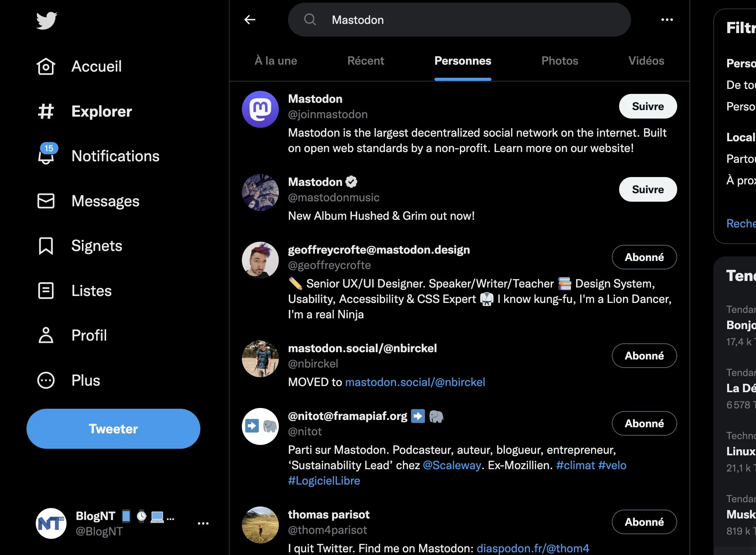Image resolution: width=756 pixels, height=555 pixels.
Task: Click the back arrow beside search
Action: (250, 20)
